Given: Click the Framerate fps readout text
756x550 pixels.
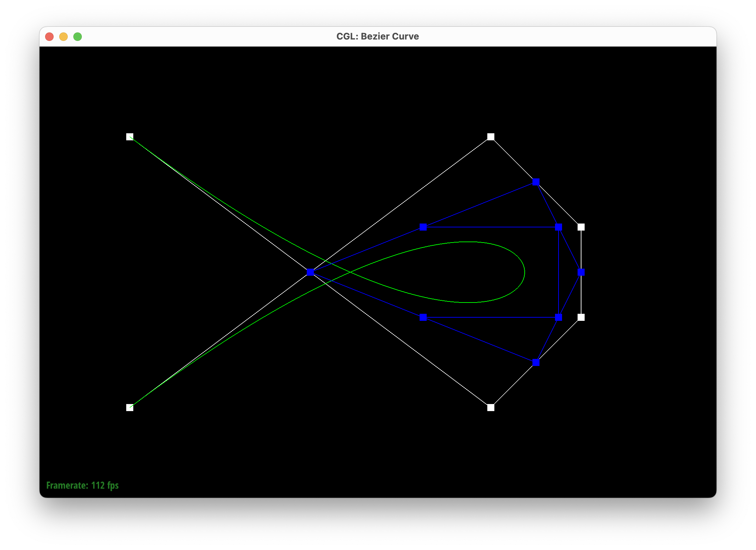Looking at the screenshot, I should (x=83, y=485).
